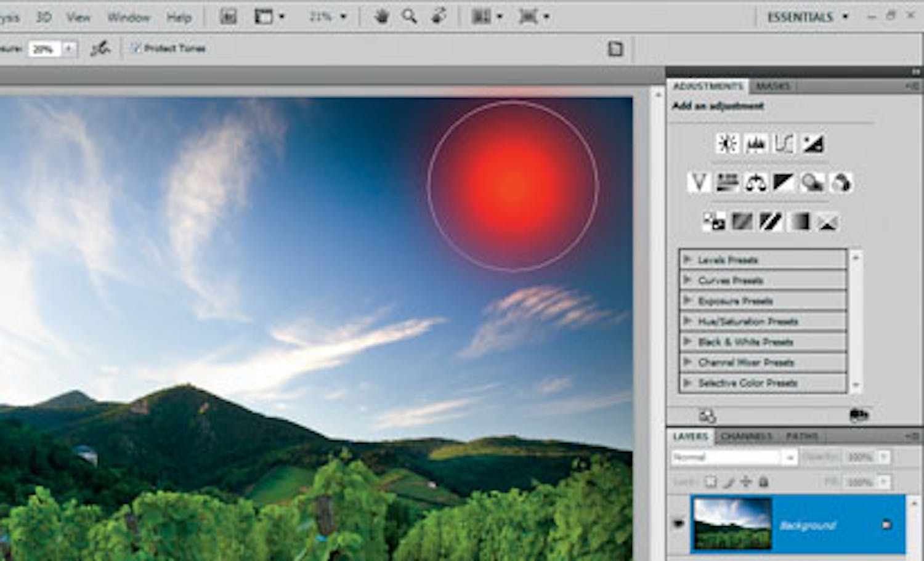This screenshot has height=561, width=924.
Task: Expand the Hue/Saturation Presets list
Action: click(x=687, y=321)
